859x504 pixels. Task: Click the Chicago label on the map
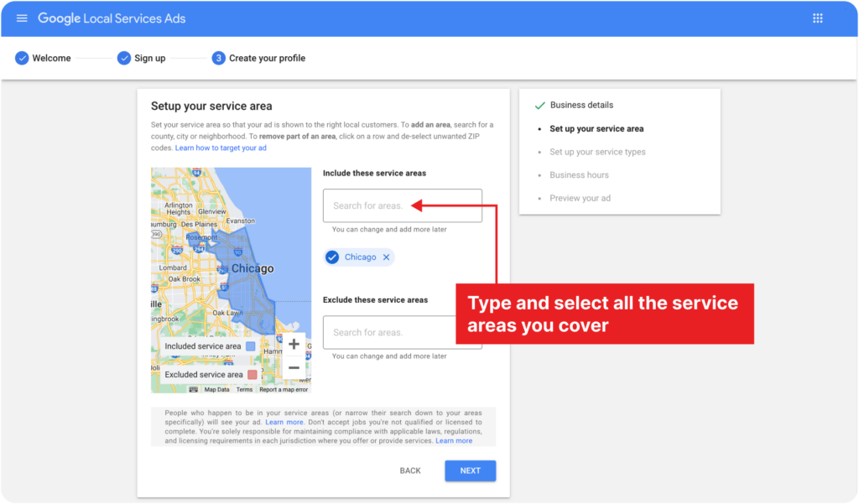click(x=252, y=268)
